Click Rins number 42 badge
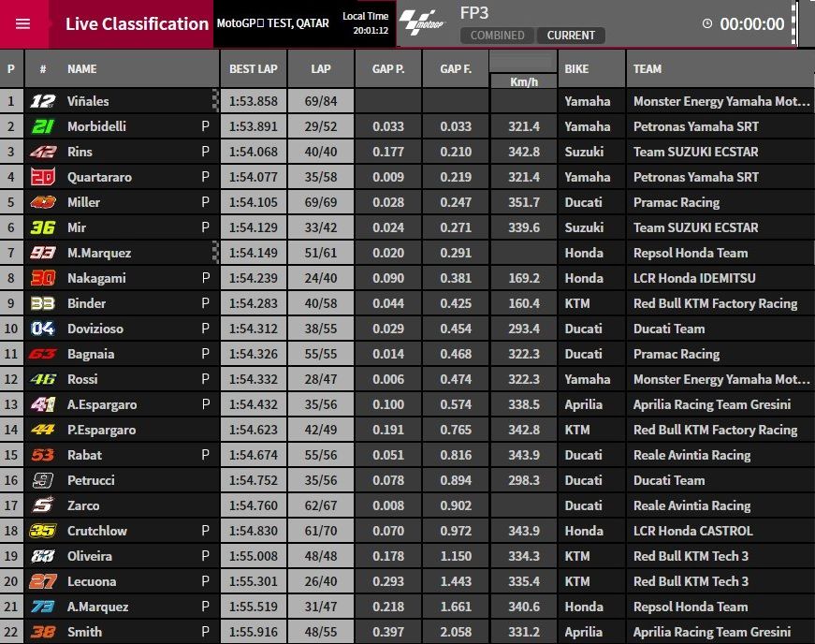The image size is (815, 644). pyautogui.click(x=43, y=152)
